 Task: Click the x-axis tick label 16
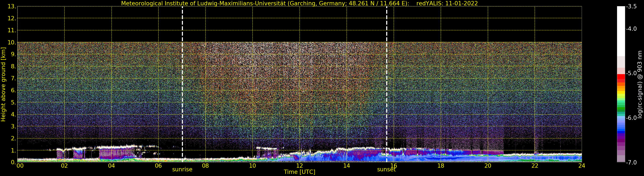pyautogui.click(x=394, y=166)
